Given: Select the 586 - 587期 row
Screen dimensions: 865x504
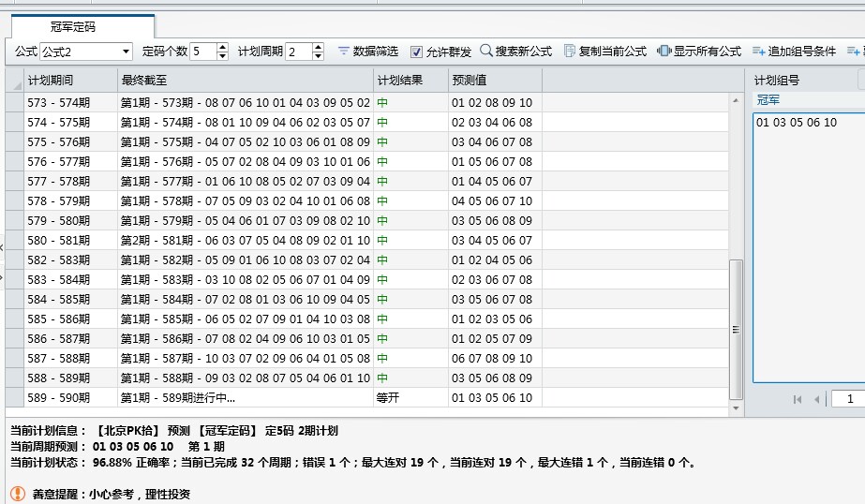Looking at the screenshot, I should tap(366, 338).
